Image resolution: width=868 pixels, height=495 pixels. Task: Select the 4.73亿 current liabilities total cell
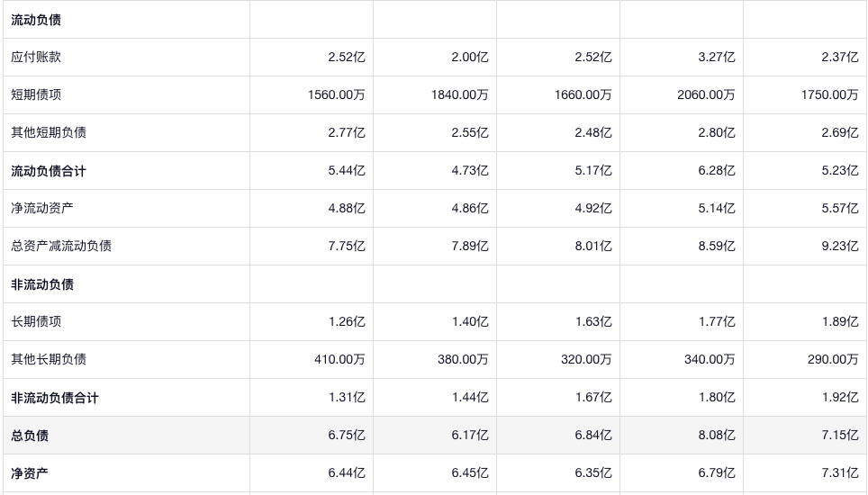point(470,170)
